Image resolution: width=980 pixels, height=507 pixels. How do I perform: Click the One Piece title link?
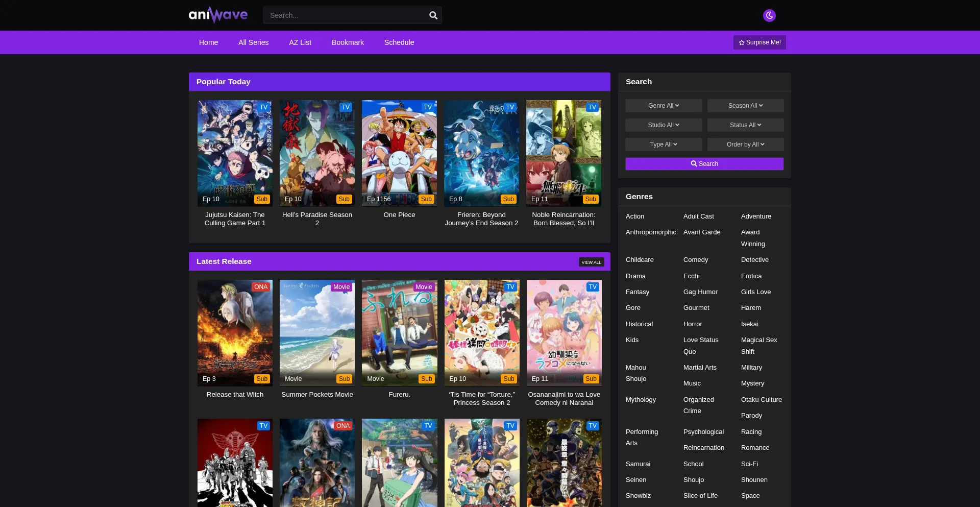399,215
